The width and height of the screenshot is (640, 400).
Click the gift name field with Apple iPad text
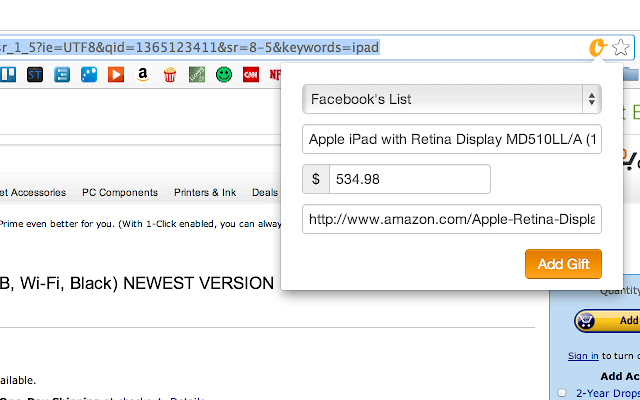pyautogui.click(x=452, y=139)
